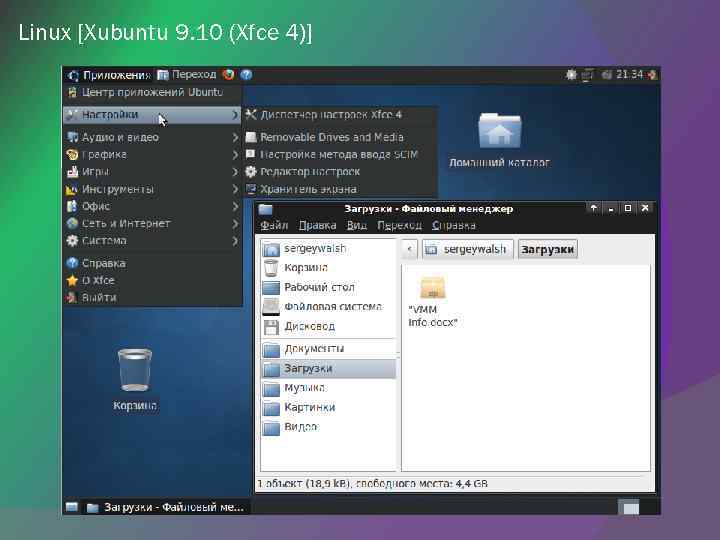The height and width of the screenshot is (540, 720).
Task: Open Справка from applications menu
Action: pyautogui.click(x=152, y=263)
